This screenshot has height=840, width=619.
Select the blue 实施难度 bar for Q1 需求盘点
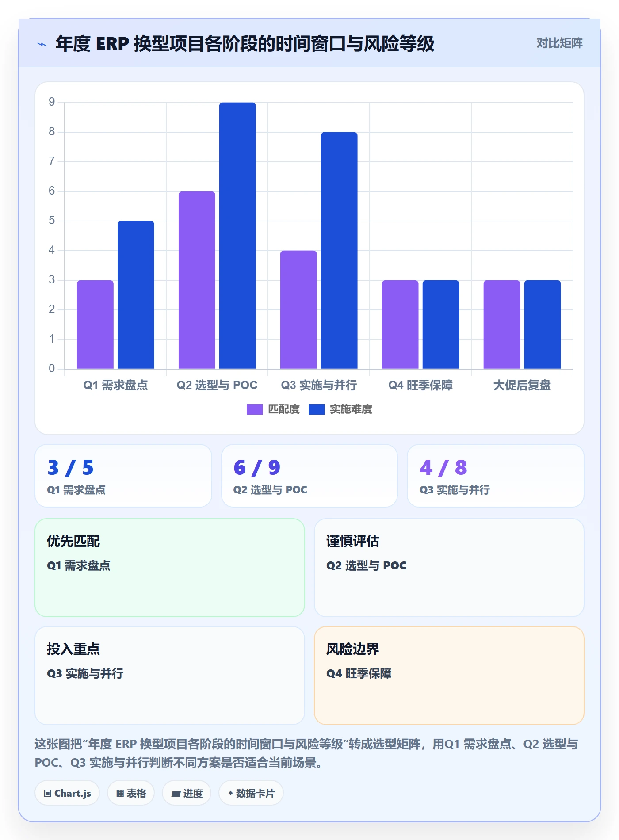(x=136, y=295)
